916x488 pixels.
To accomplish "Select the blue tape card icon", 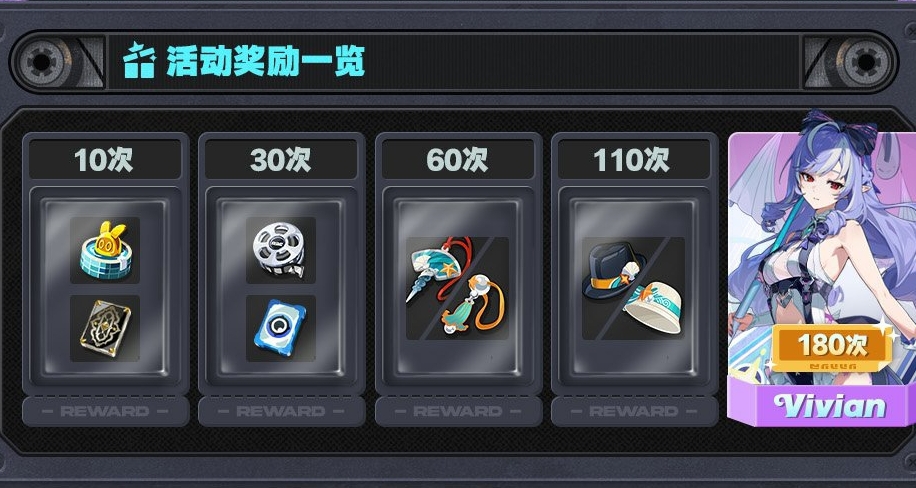I will (x=281, y=328).
